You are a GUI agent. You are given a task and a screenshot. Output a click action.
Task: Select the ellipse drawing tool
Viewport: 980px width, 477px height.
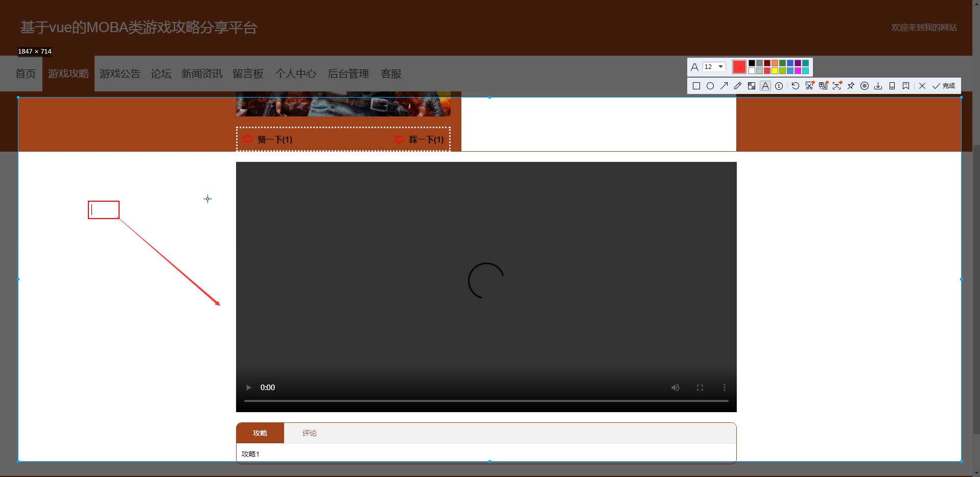click(710, 86)
